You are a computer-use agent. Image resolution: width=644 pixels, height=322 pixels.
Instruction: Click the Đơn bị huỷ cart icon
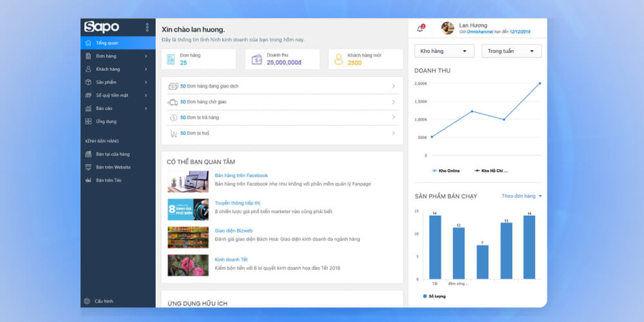tap(173, 133)
